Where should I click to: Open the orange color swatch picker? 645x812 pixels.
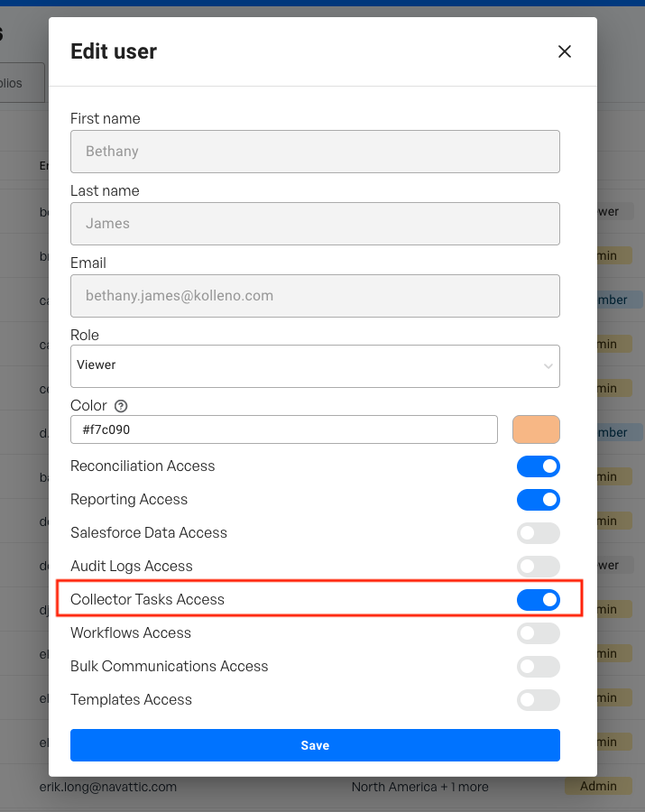[536, 429]
